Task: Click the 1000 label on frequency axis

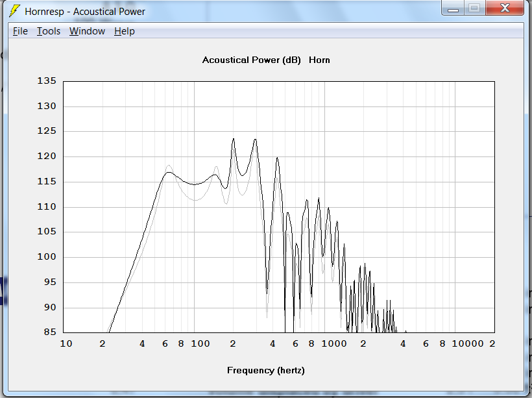Action: [334, 343]
